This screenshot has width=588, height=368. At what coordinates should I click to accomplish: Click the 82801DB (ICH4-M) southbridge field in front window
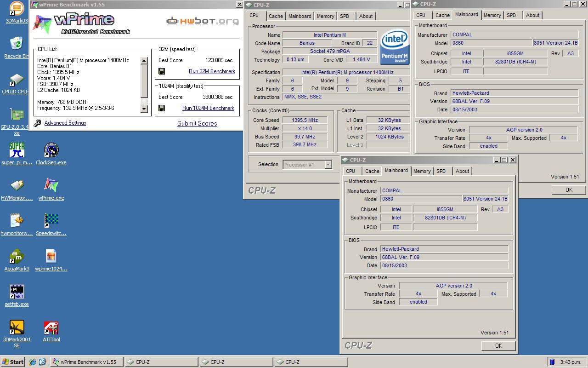[x=445, y=218]
